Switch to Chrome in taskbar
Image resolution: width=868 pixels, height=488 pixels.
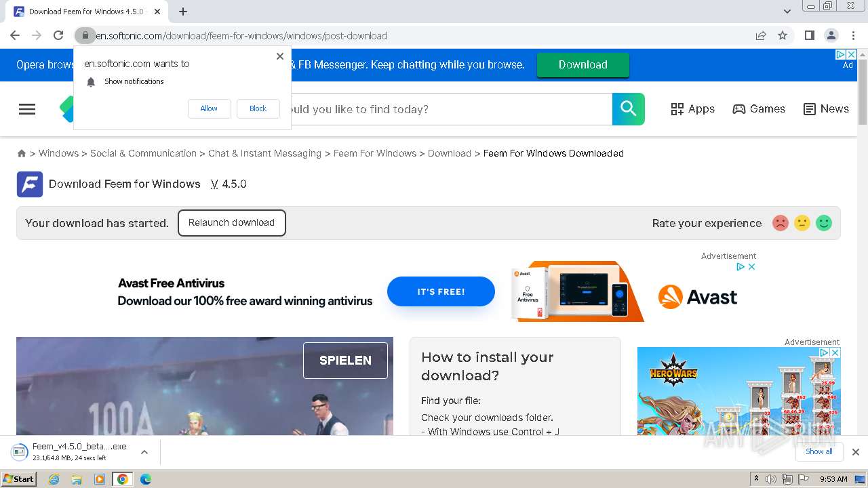(x=123, y=479)
